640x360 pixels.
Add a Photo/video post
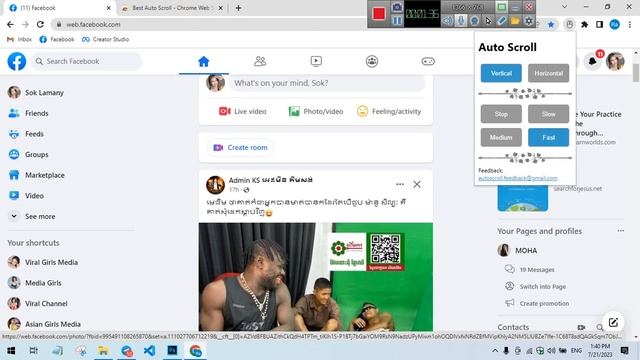(x=316, y=111)
